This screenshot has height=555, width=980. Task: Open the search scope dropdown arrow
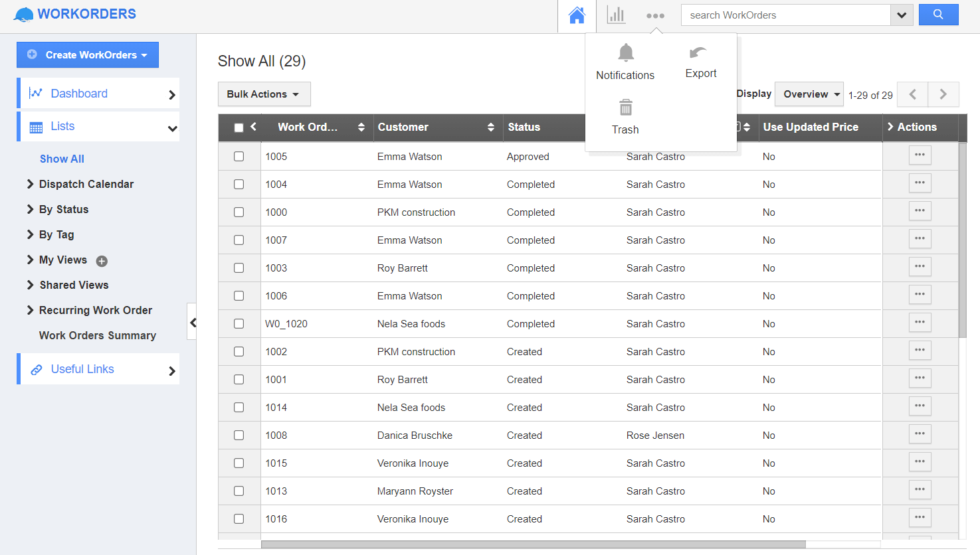coord(902,15)
